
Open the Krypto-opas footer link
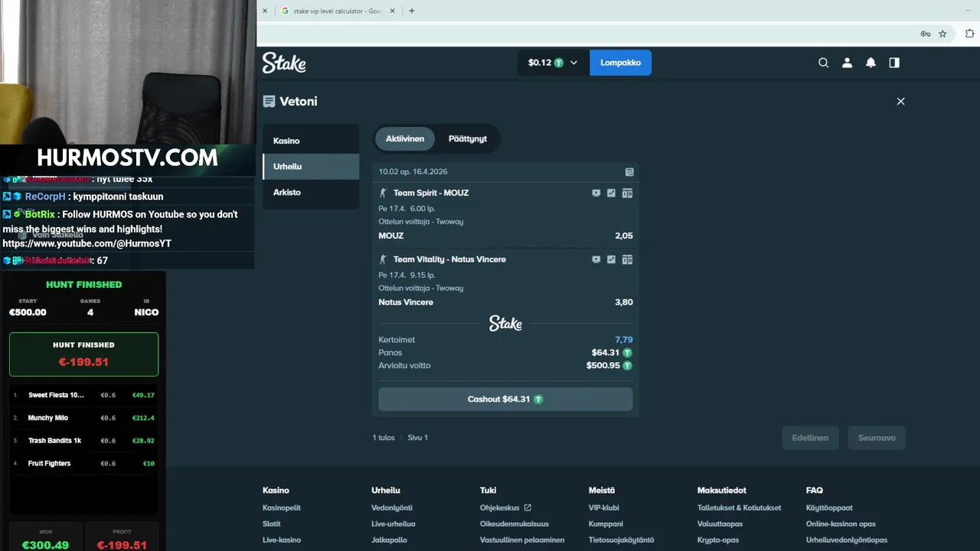718,540
